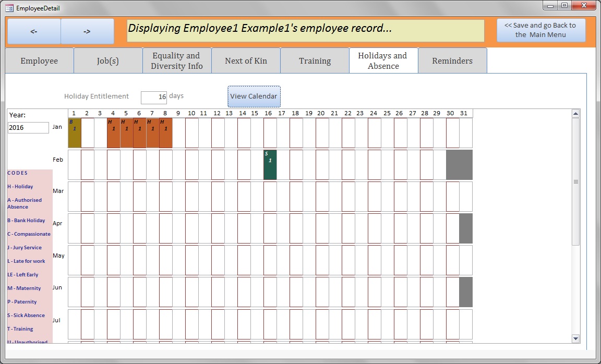
Task: Switch to the Employee tab
Action: click(39, 61)
